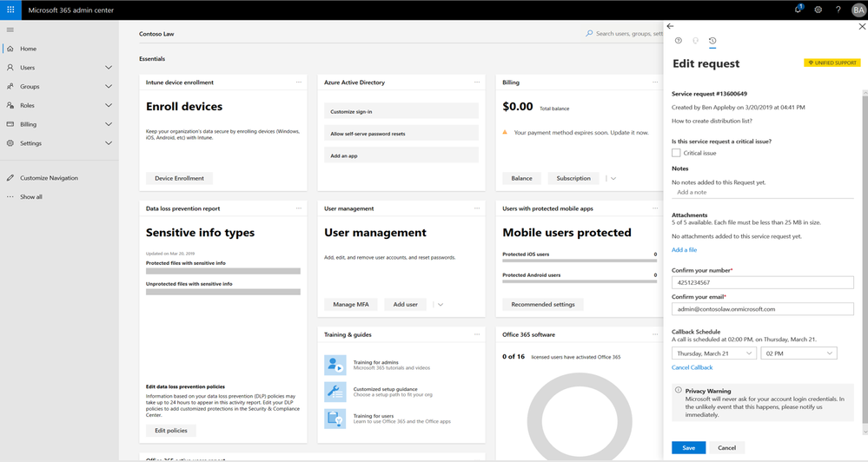Open Settings in navigation
Viewport: 868px width, 462px height.
tap(30, 143)
